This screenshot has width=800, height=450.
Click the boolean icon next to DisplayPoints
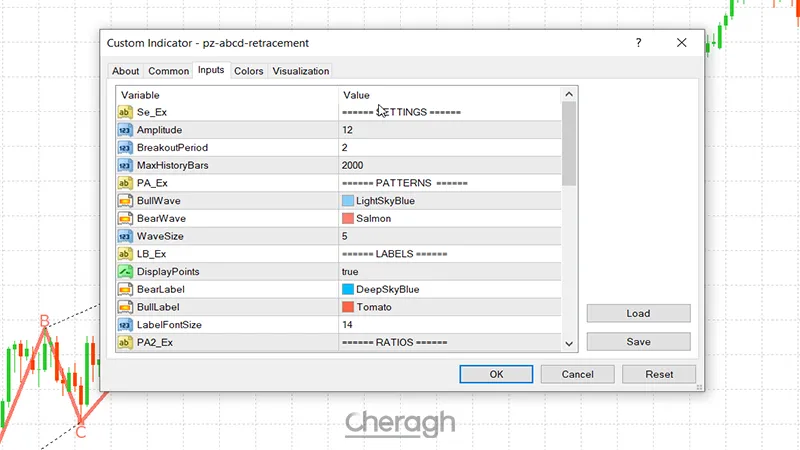pos(126,272)
